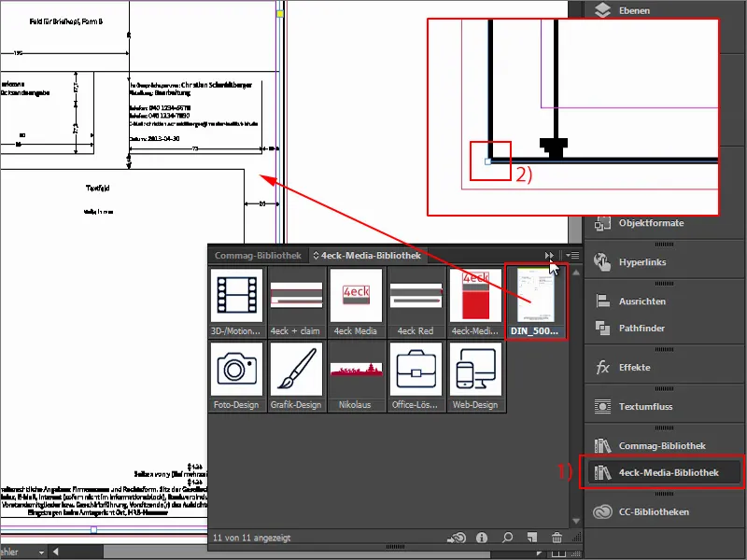Select the Web-Design library item
The image size is (747, 560).
click(x=475, y=376)
